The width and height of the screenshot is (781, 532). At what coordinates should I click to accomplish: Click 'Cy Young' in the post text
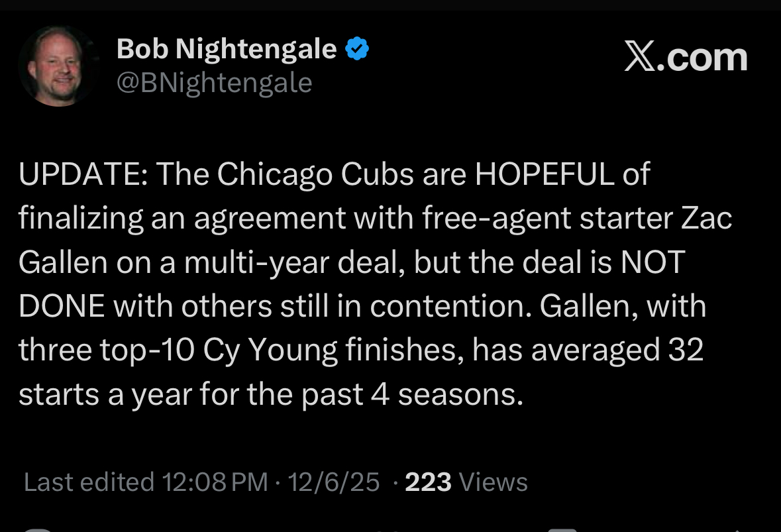pyautogui.click(x=278, y=350)
